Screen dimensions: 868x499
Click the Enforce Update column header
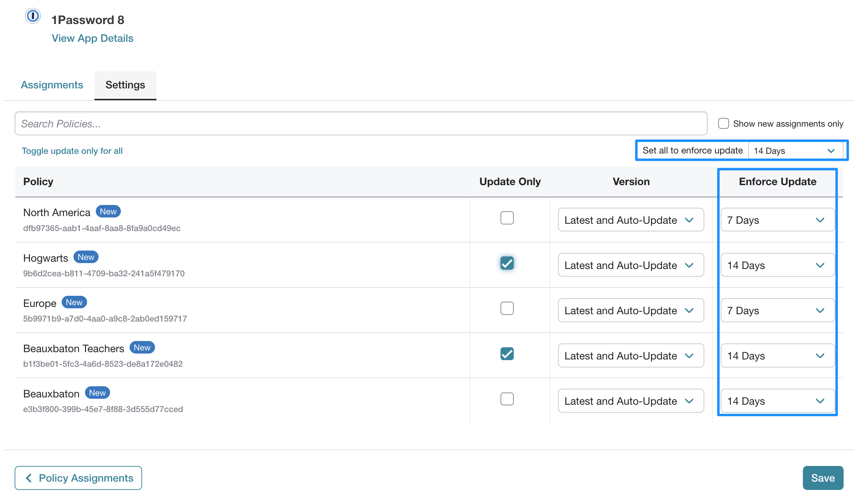(x=777, y=182)
